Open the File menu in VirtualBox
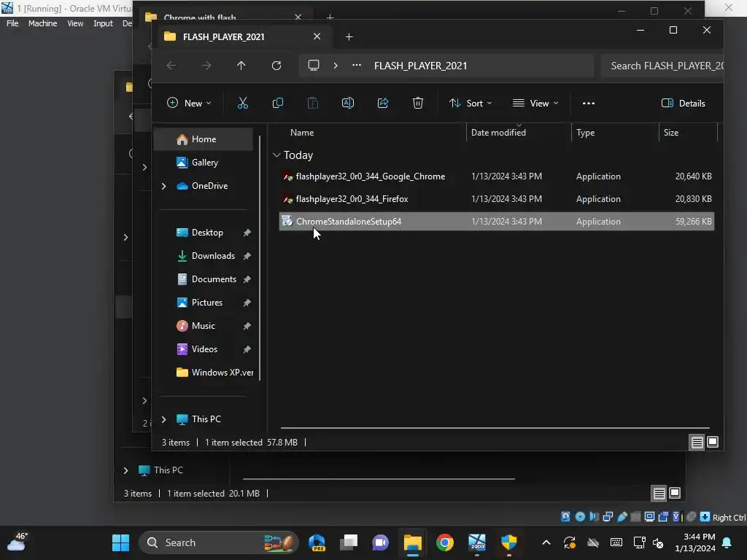The image size is (747, 560). click(12, 23)
